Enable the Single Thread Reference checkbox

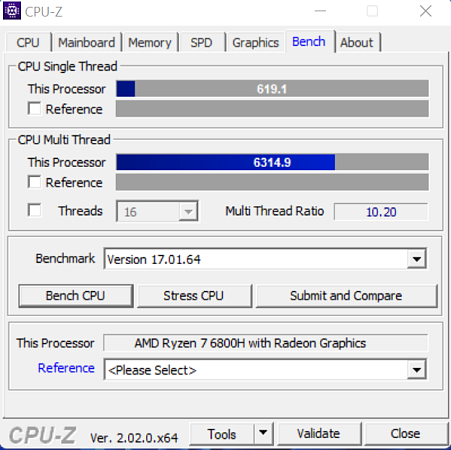34,109
